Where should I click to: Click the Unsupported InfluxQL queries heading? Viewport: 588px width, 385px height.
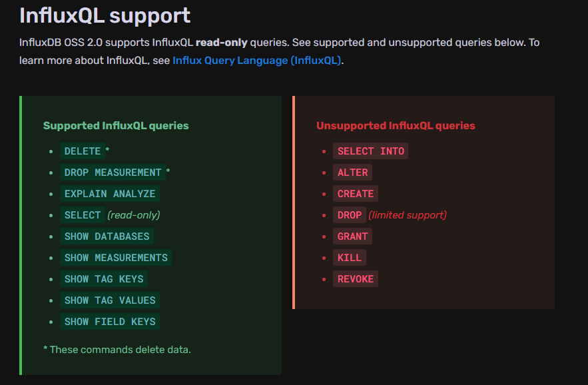396,126
